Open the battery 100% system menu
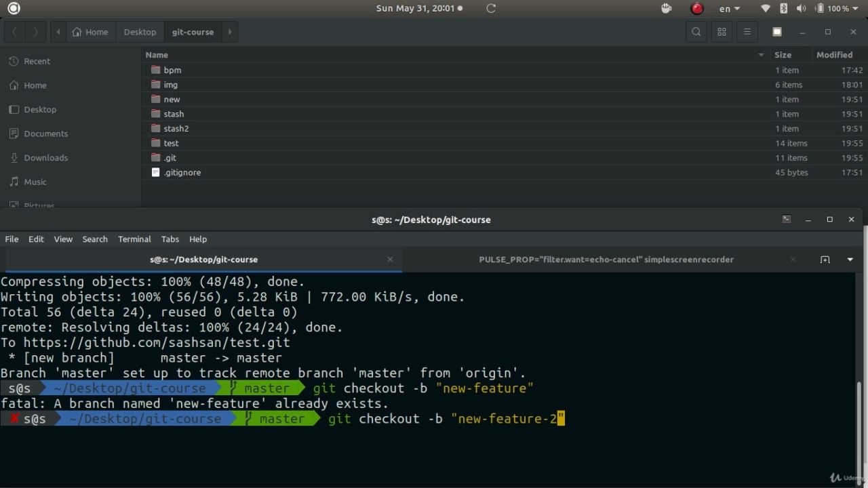The height and width of the screenshot is (488, 868). (x=837, y=8)
